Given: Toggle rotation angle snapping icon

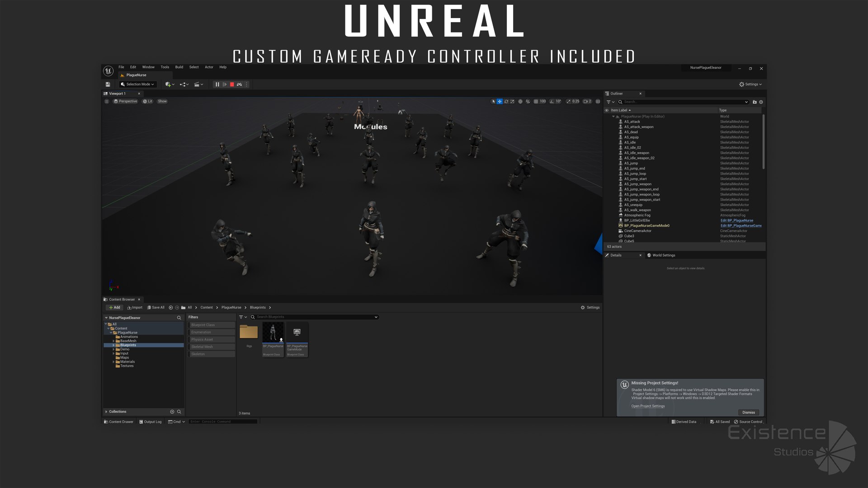Looking at the screenshot, I should (x=552, y=102).
